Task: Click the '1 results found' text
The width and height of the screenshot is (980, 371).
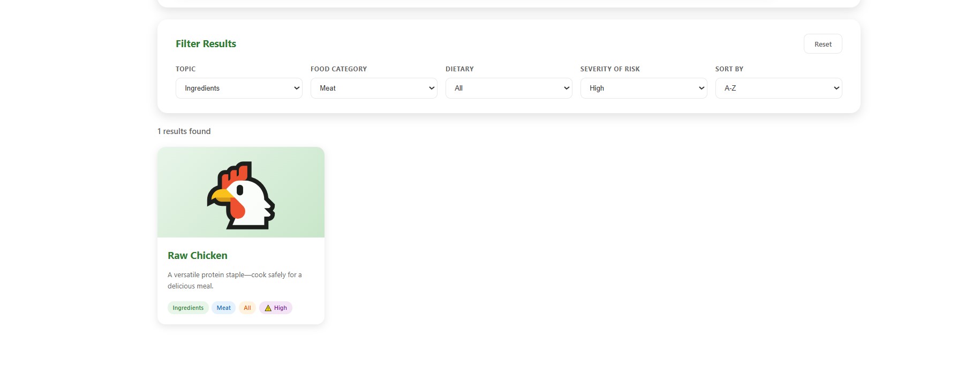Action: pyautogui.click(x=184, y=131)
